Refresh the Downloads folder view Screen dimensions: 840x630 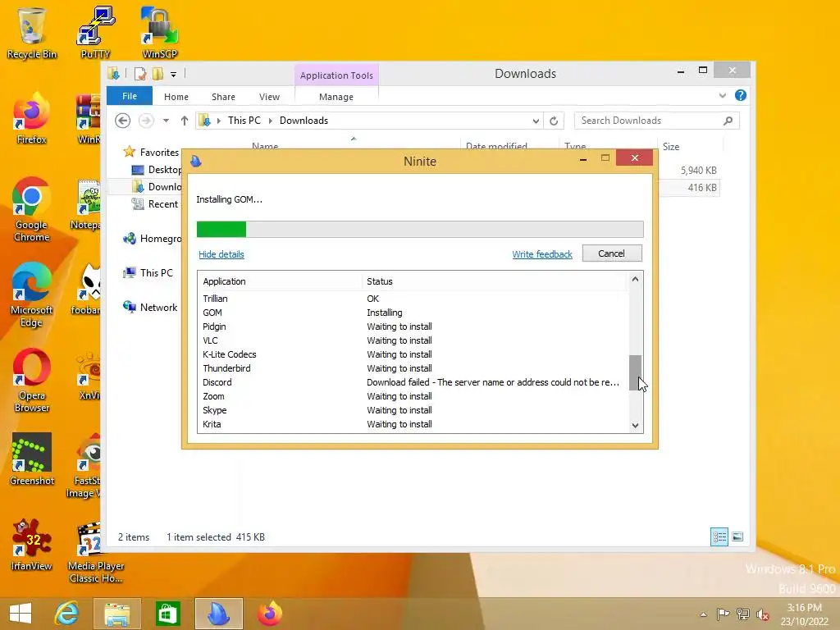(554, 121)
